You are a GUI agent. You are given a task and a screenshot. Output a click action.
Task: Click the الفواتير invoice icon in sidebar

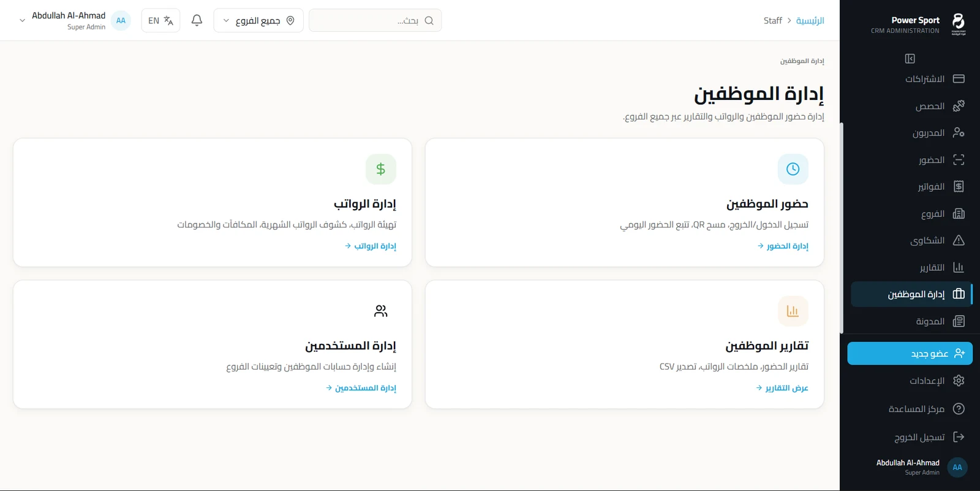959,186
